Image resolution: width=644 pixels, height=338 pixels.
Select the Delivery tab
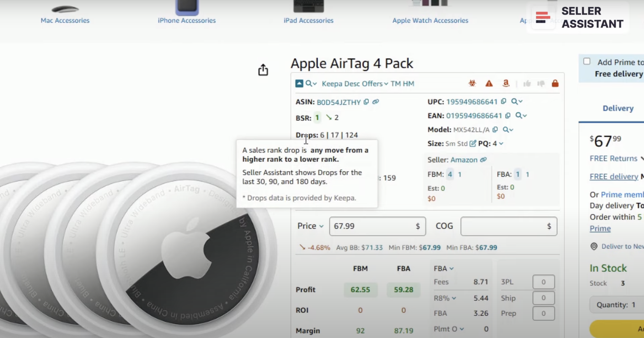click(618, 108)
